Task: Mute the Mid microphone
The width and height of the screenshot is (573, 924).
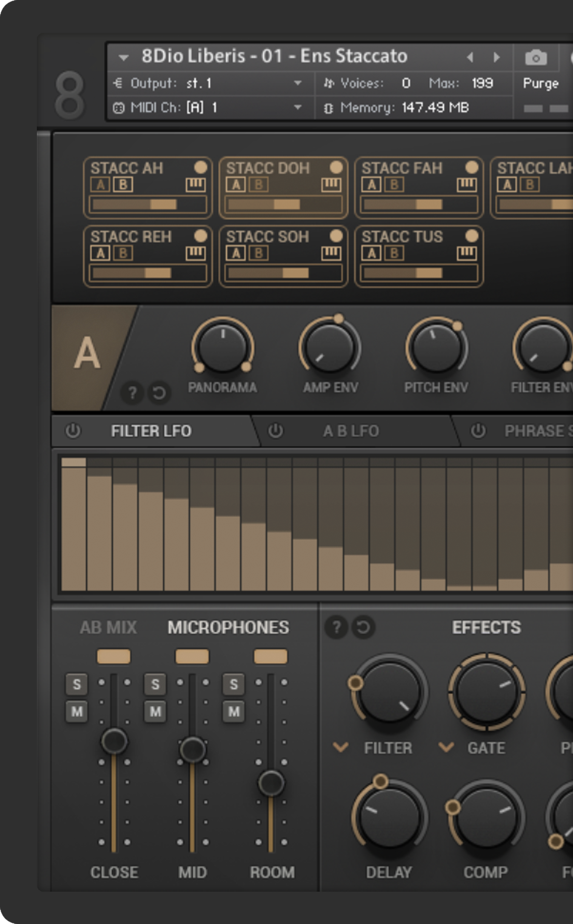Action: pyautogui.click(x=155, y=711)
